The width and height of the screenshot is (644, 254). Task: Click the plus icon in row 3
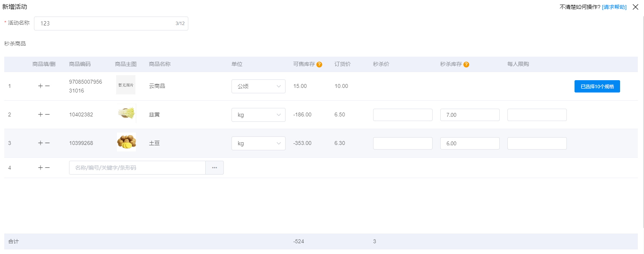[41, 143]
